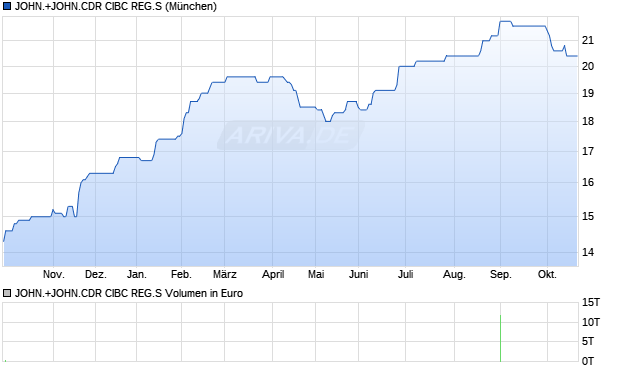
Task: Click the 'Dez.' month label
Action: tap(96, 274)
